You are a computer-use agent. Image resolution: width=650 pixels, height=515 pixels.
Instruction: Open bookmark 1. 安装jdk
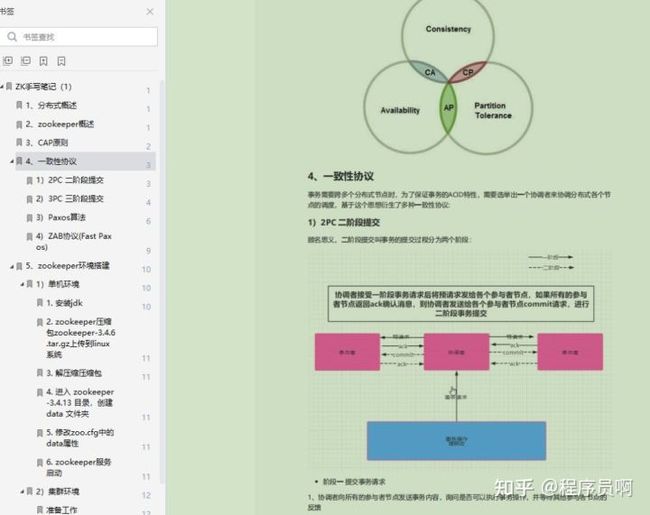tap(64, 303)
